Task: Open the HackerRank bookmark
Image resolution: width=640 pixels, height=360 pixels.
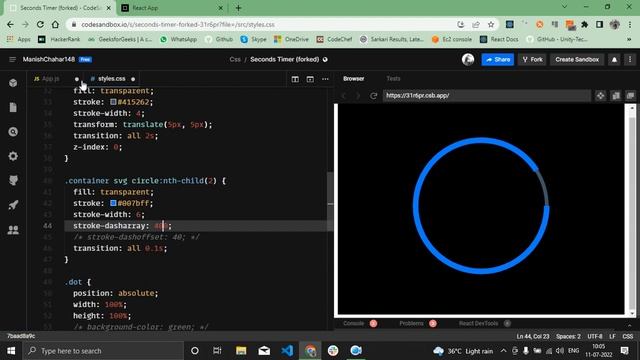Action: [60, 39]
